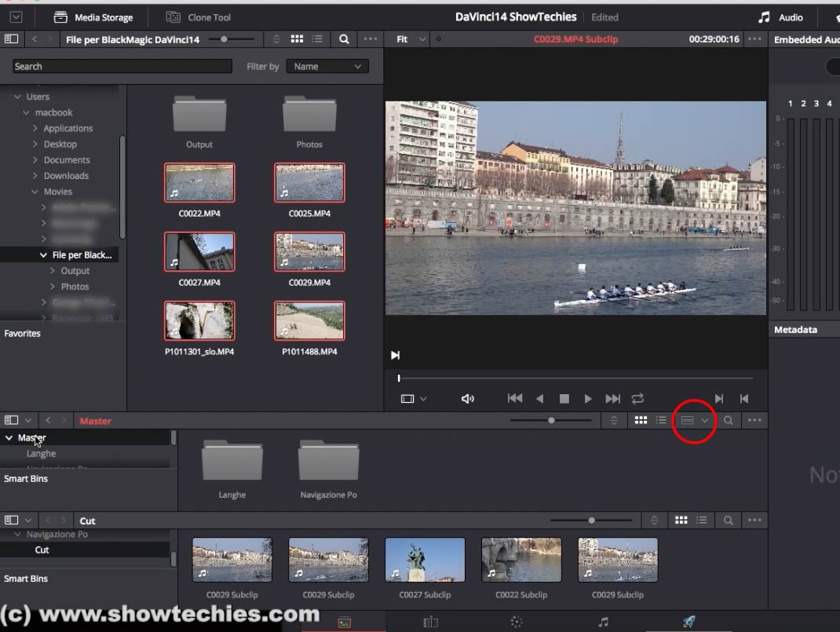Switch Master media pool to list view
Image resolution: width=840 pixels, height=632 pixels.
click(662, 421)
